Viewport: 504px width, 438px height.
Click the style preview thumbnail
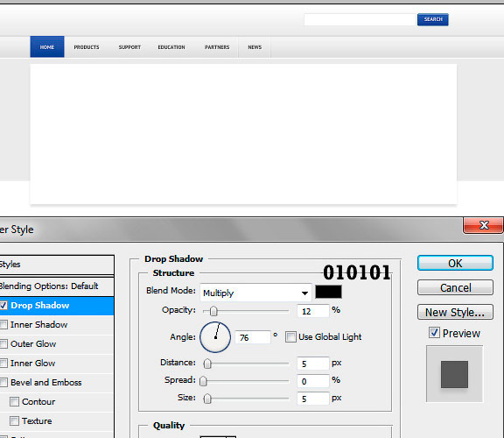click(x=454, y=374)
